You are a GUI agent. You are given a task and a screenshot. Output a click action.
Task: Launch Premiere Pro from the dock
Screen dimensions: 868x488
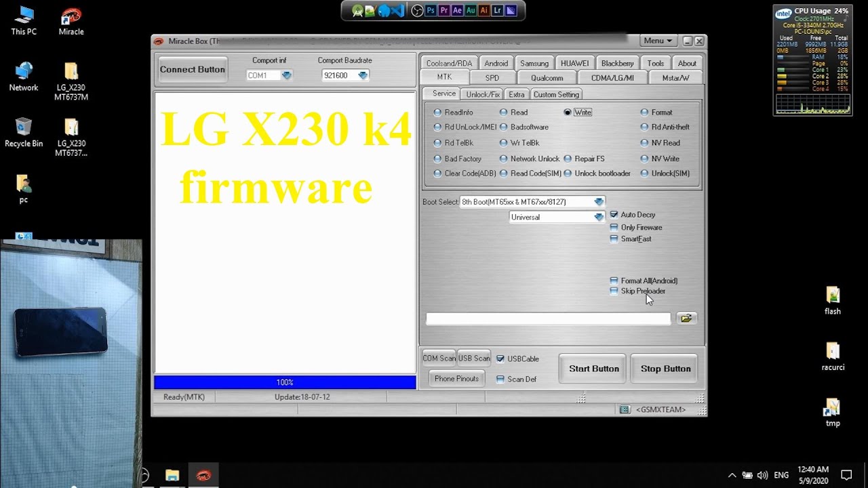(444, 10)
